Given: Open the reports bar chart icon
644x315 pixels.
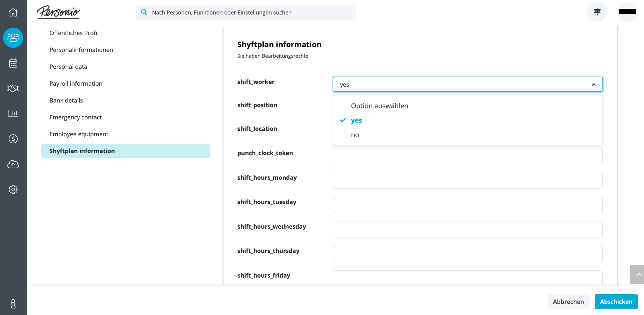Looking at the screenshot, I should (x=13, y=113).
